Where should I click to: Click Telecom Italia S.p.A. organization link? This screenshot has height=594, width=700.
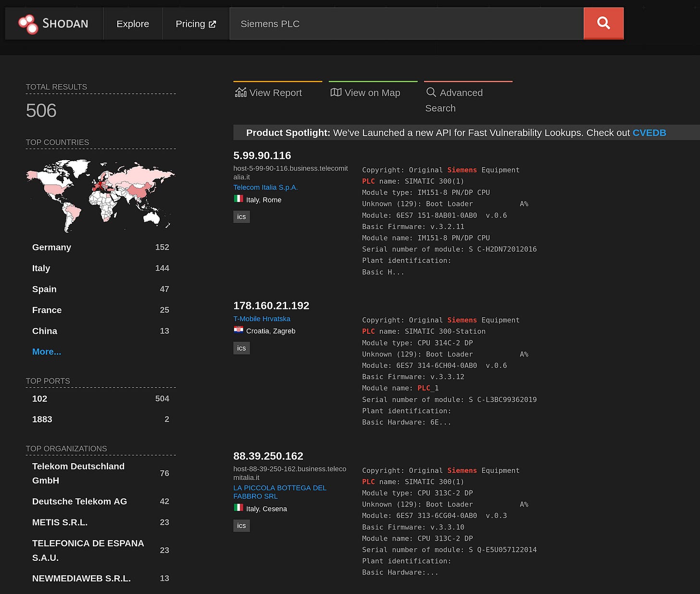(265, 187)
